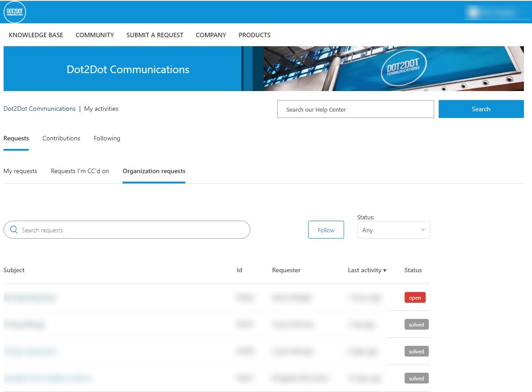This screenshot has width=532, height=392.
Task: Open the Company menu item
Action: pyautogui.click(x=211, y=35)
